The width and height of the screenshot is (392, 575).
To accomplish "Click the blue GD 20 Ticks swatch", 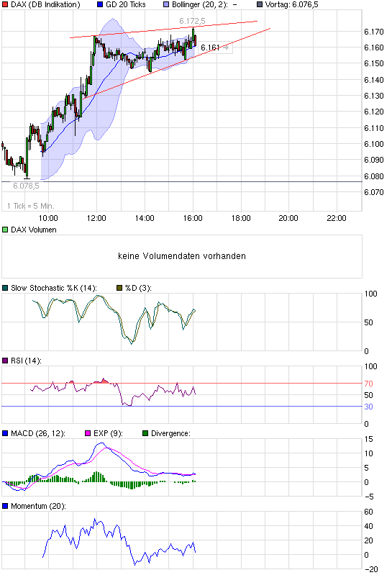I will (x=100, y=5).
